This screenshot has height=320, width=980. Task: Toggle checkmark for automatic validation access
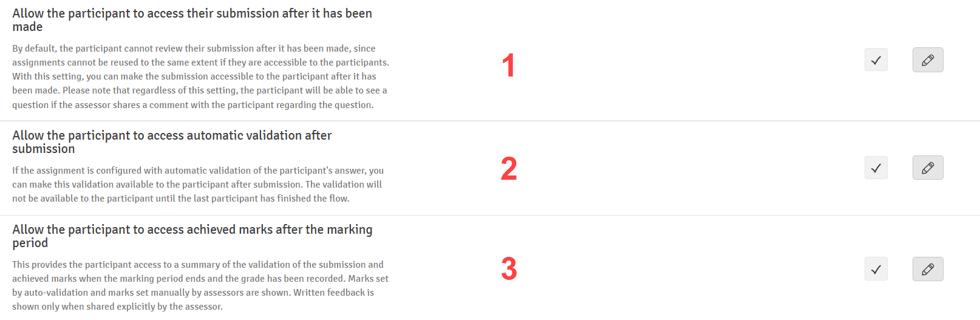[x=876, y=168]
